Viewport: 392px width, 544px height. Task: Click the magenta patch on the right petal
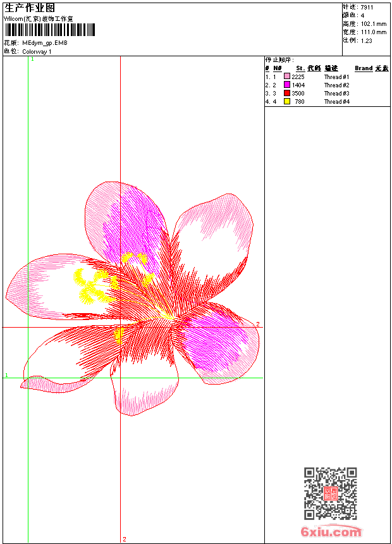coord(215,338)
